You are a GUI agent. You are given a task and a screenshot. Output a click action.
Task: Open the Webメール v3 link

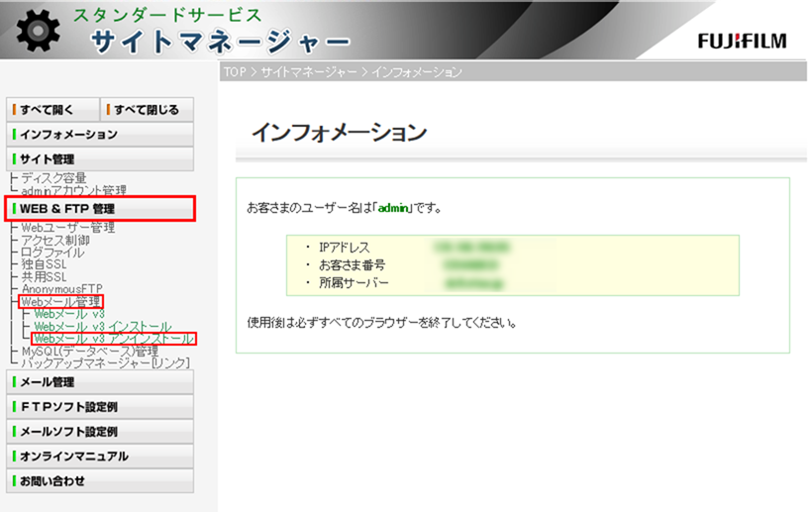click(x=69, y=314)
